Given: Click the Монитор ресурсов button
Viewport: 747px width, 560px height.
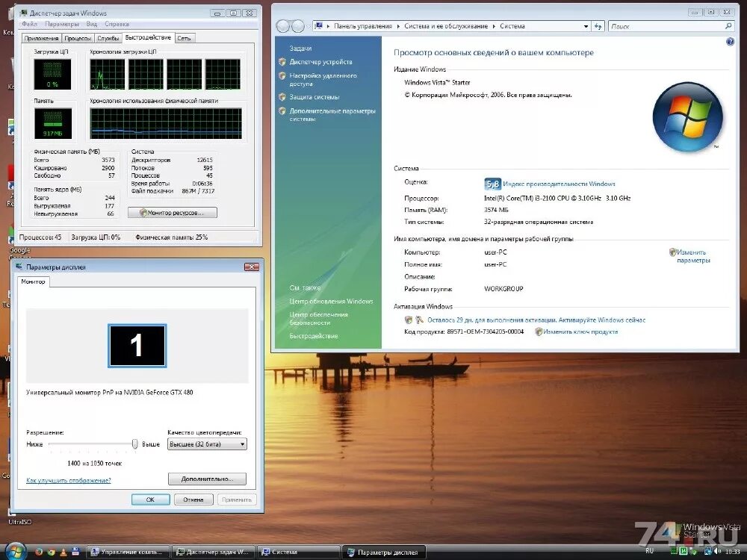Looking at the screenshot, I should point(173,213).
